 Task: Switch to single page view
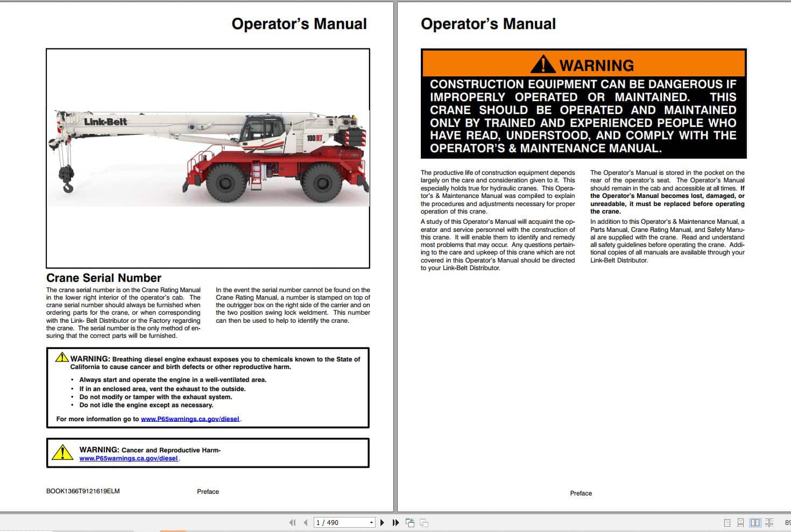pyautogui.click(x=728, y=522)
